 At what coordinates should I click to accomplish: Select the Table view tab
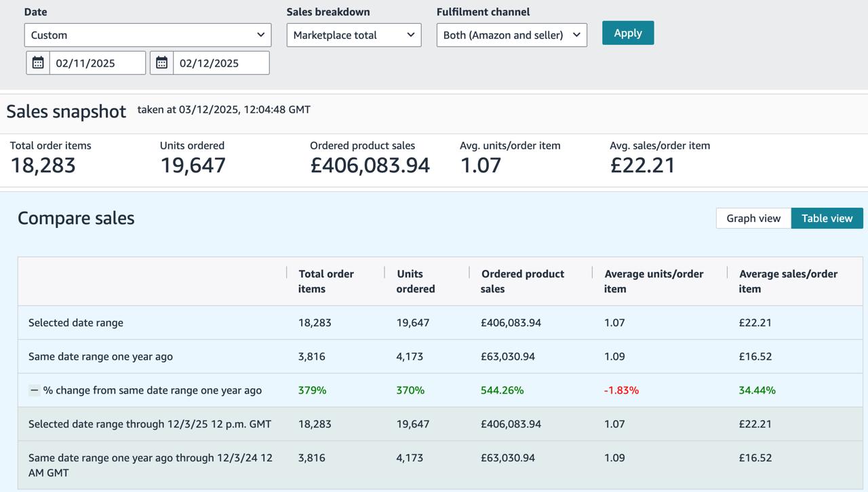pyautogui.click(x=827, y=218)
